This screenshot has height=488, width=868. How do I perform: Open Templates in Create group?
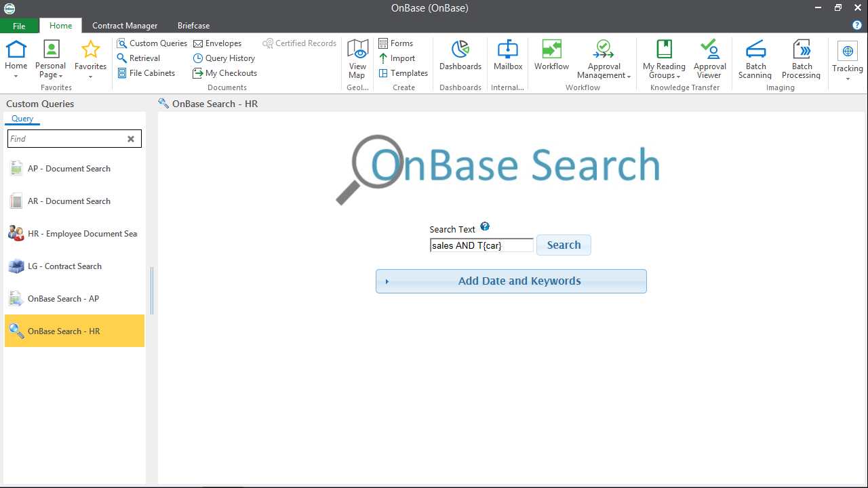coord(403,73)
